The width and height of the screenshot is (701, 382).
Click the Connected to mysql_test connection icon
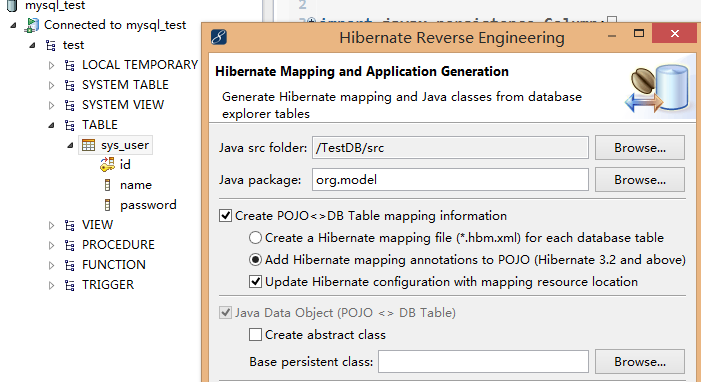[x=31, y=25]
